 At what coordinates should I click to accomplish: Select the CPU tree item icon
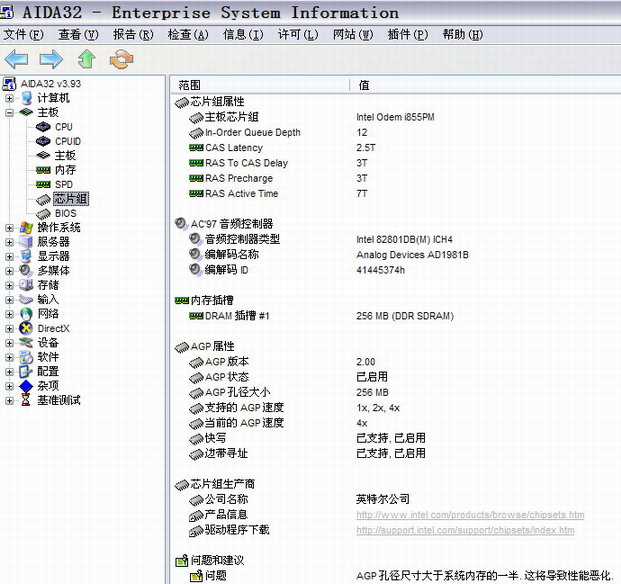(x=43, y=127)
